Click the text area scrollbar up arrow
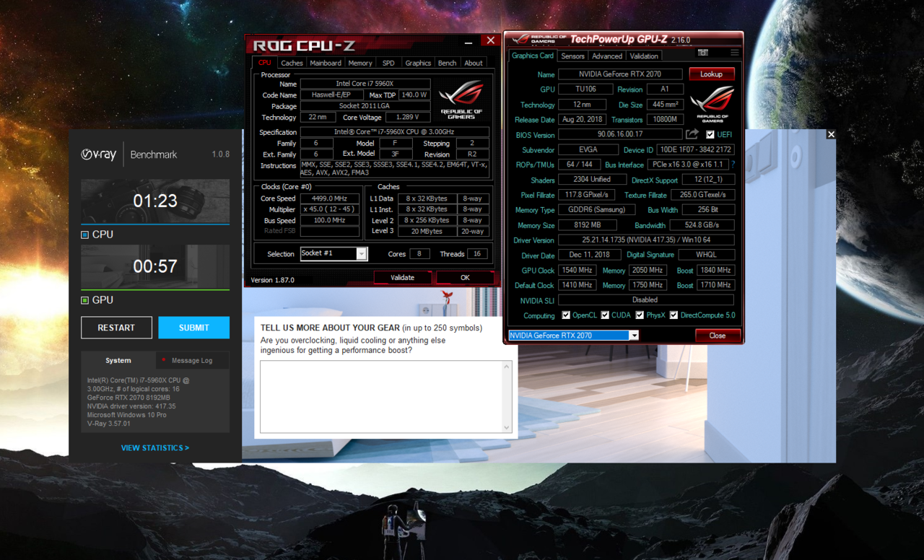The image size is (924, 560). point(507,367)
